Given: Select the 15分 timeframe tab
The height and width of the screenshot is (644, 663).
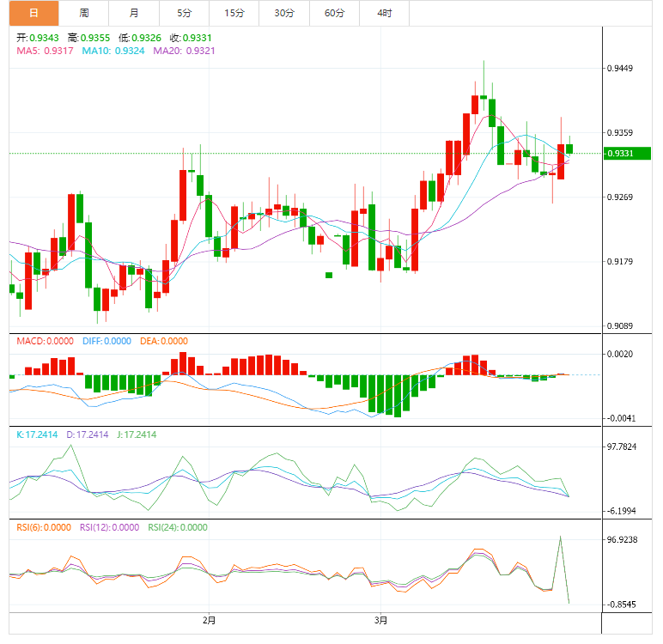Looking at the screenshot, I should 234,13.
